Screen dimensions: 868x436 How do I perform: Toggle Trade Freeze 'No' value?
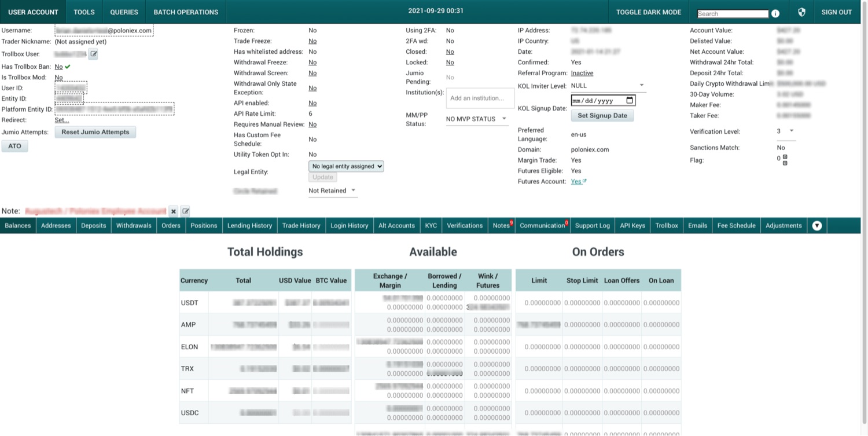click(x=312, y=41)
